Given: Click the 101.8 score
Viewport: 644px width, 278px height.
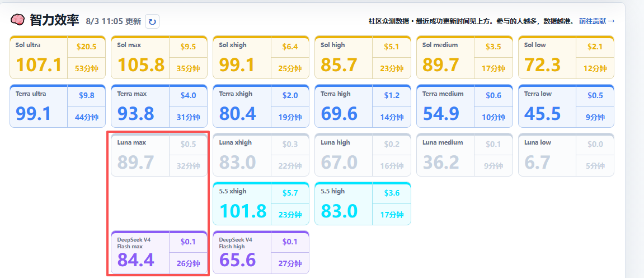Looking at the screenshot, I should click(x=243, y=211).
